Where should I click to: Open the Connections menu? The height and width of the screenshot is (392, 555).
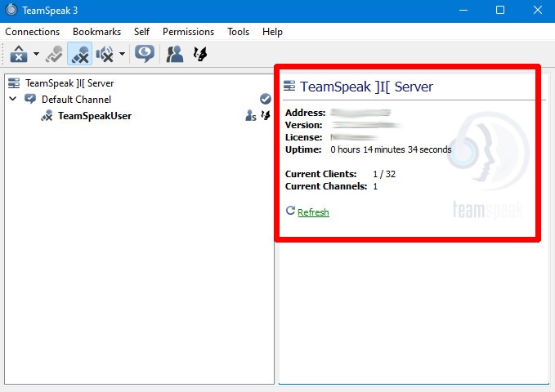coord(32,32)
